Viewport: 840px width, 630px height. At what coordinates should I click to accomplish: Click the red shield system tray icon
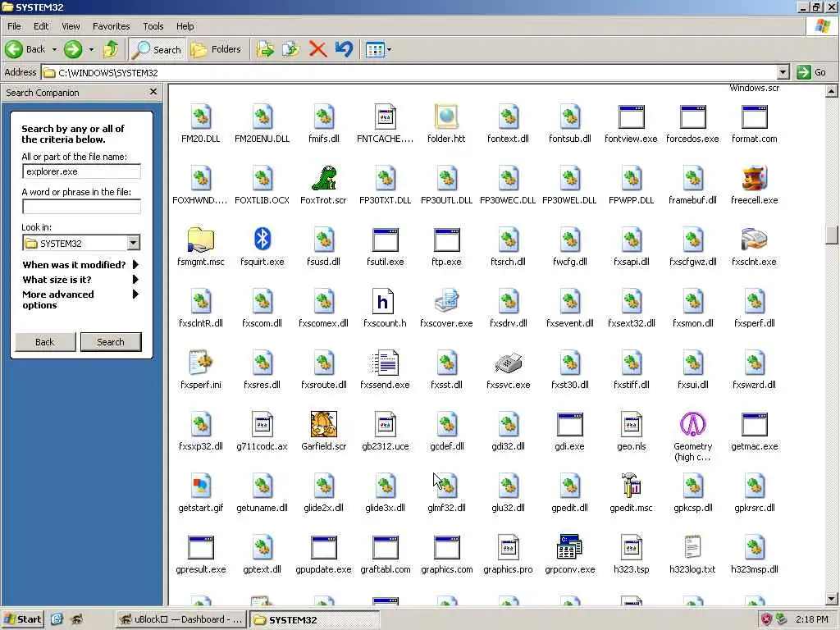pos(766,619)
